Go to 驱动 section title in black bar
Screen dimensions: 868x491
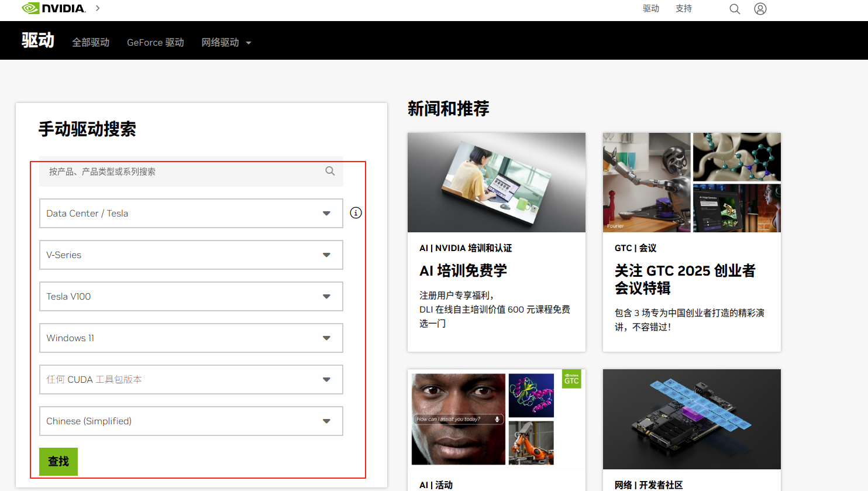pyautogui.click(x=38, y=40)
